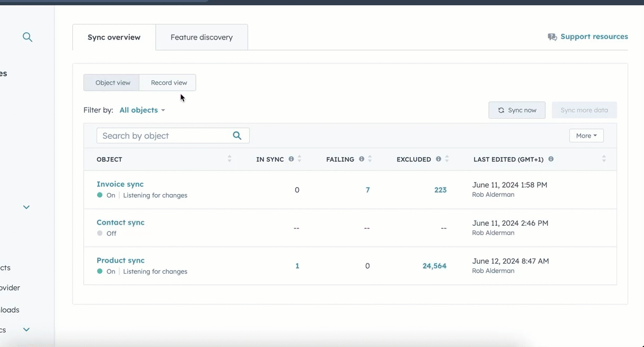Open the 7 failing Invoice sync records
The width and height of the screenshot is (644, 347).
(x=367, y=190)
